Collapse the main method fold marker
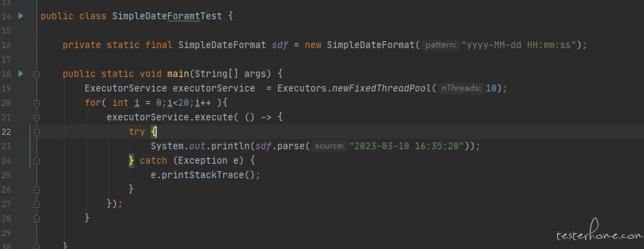Viewport: 644px width, 249px height. click(x=36, y=74)
